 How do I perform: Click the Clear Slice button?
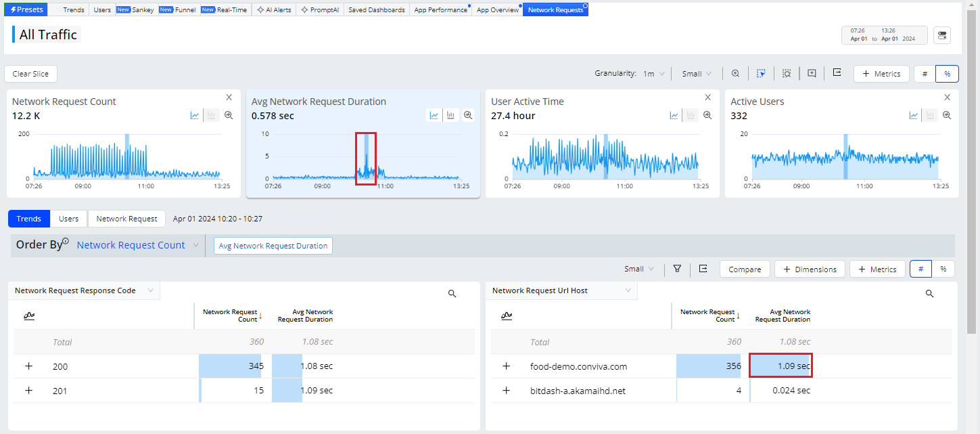(x=30, y=74)
